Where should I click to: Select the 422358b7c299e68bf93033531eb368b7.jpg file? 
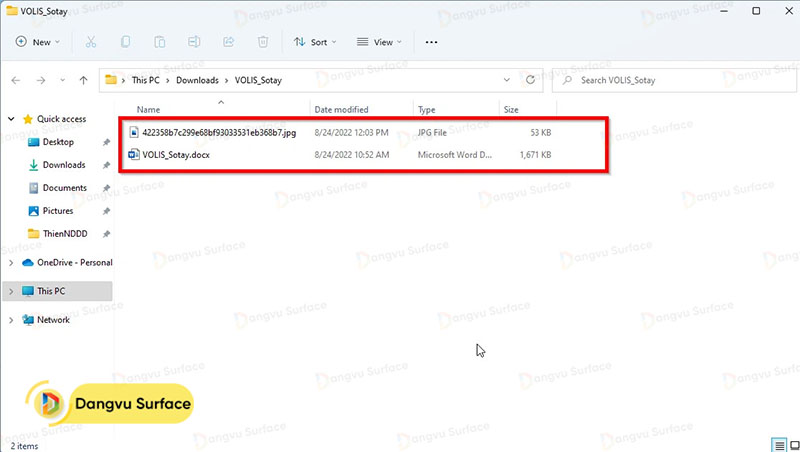219,133
